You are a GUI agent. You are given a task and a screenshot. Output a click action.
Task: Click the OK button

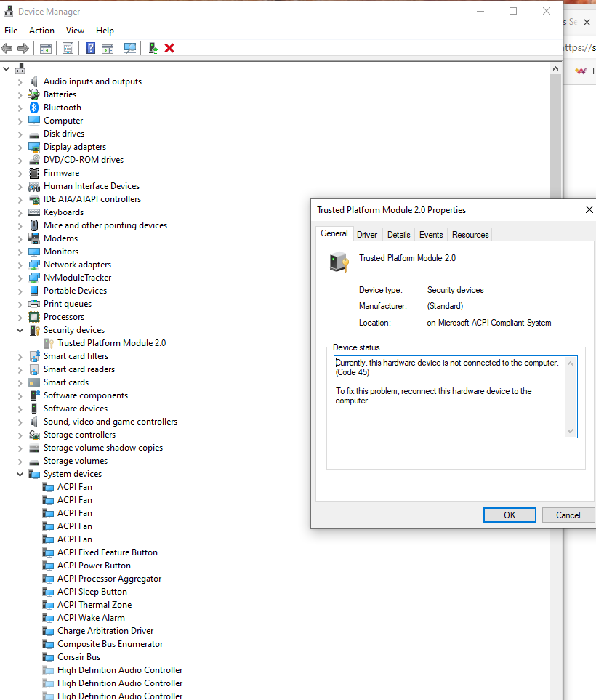(510, 515)
